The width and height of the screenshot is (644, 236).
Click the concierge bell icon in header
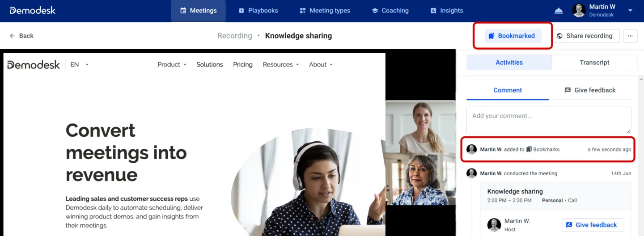click(x=558, y=11)
